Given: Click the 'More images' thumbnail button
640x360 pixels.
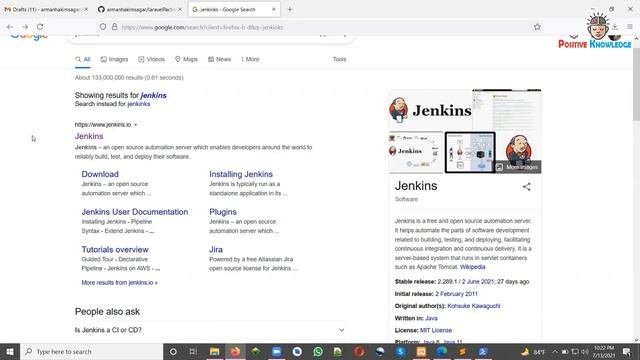Looking at the screenshot, I should tap(518, 167).
